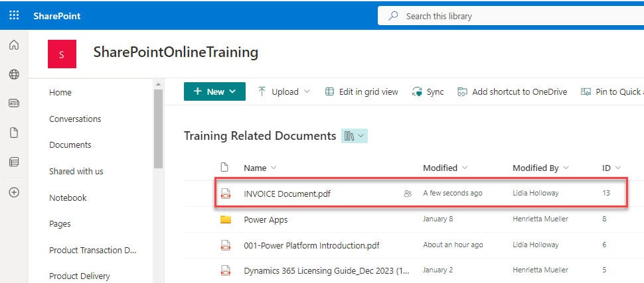644x283 pixels.
Task: Click the navigation scrollbar up arrow
Action: [x=158, y=84]
